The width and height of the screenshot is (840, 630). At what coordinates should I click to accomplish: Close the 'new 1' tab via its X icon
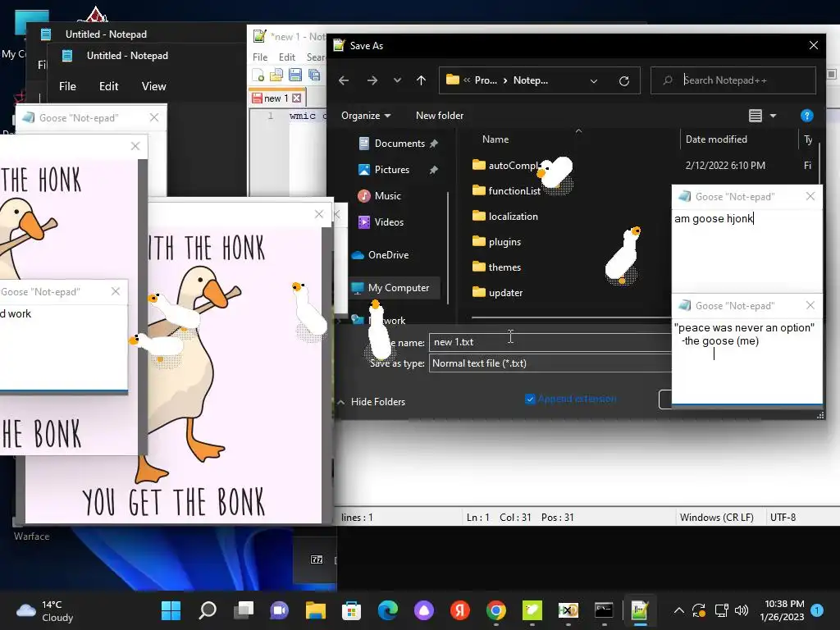[x=296, y=98]
